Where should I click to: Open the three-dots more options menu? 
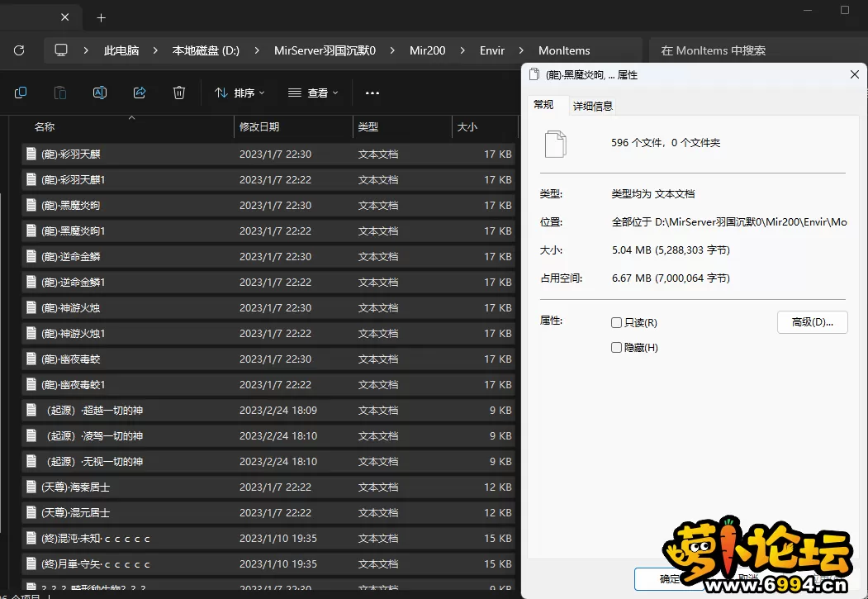tap(372, 93)
